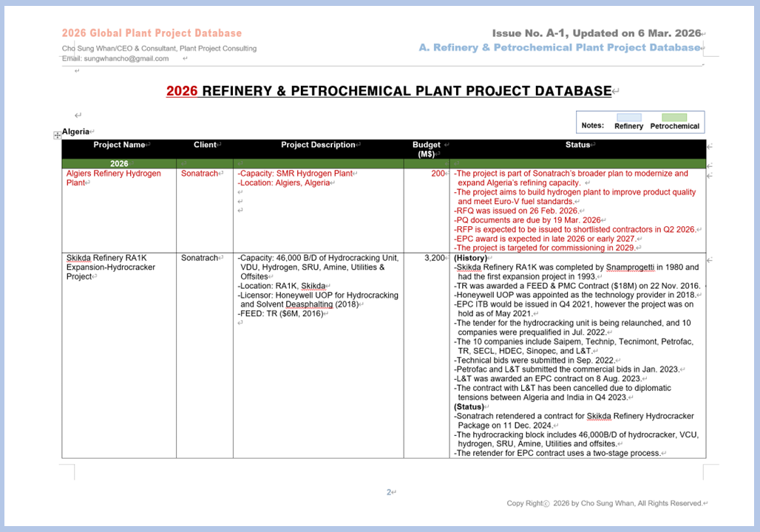Click the 'Project Description' column header

tap(318, 145)
